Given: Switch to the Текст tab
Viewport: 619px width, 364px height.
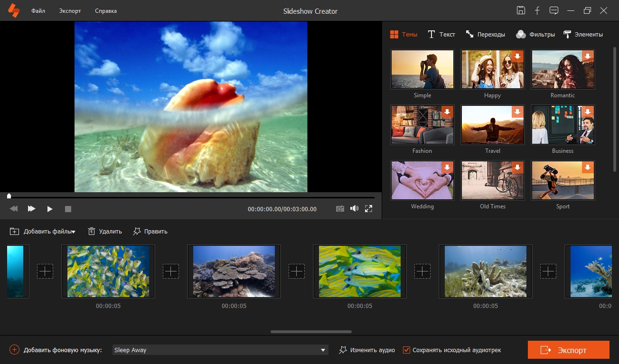Looking at the screenshot, I should coord(441,34).
